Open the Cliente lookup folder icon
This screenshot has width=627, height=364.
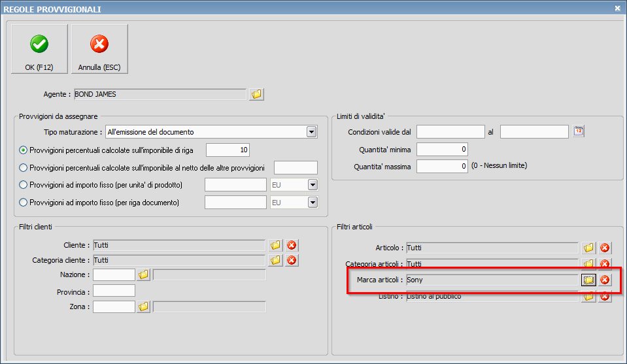pos(275,245)
